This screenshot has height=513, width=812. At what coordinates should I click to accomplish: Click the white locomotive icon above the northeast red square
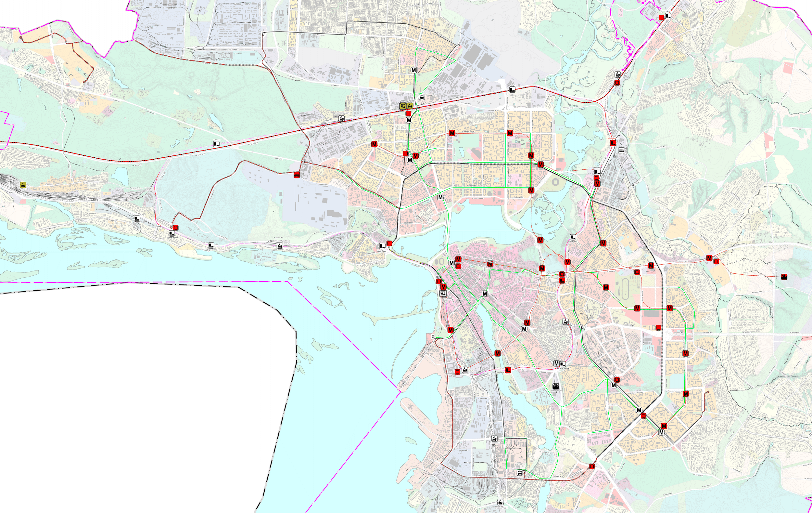click(617, 74)
